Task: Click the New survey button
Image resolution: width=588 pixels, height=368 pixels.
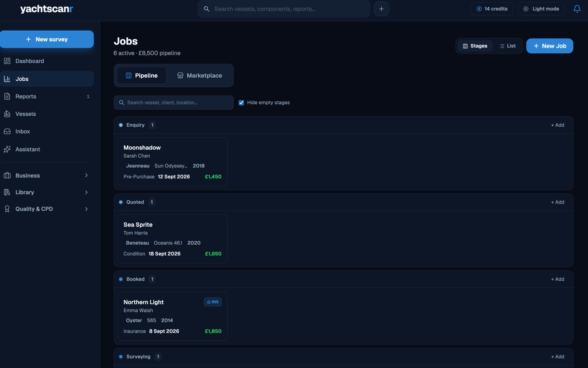Action: pos(47,39)
